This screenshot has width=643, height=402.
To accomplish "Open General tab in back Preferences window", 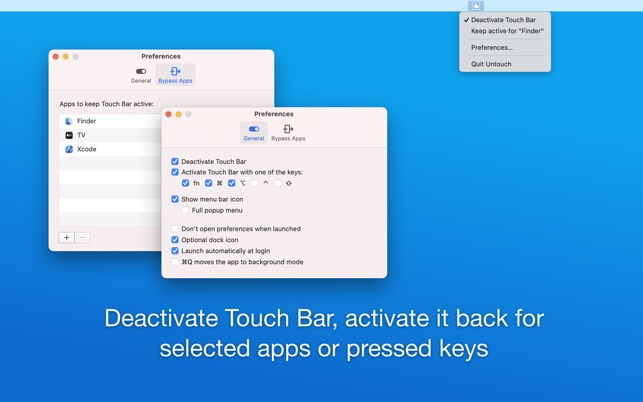I will tap(141, 75).
